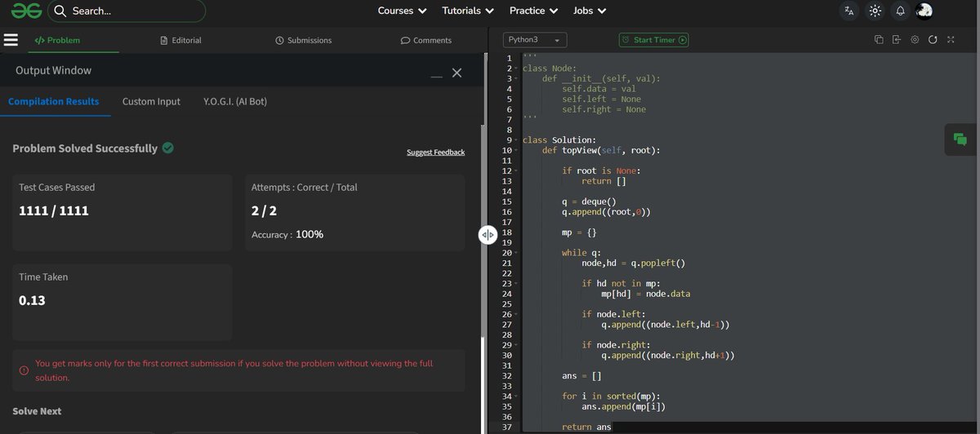This screenshot has height=434, width=980.
Task: Click the copy code icon in editor toolbar
Action: [x=879, y=40]
